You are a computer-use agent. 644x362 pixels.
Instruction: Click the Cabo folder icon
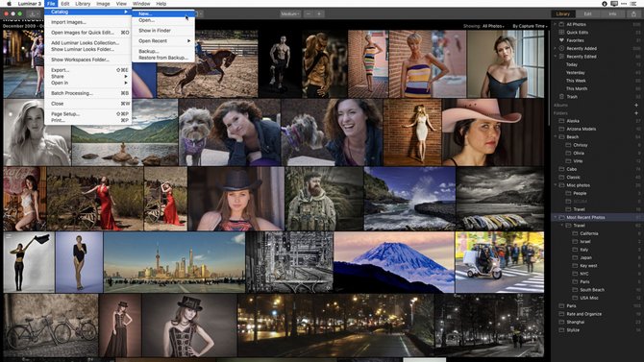click(x=561, y=169)
